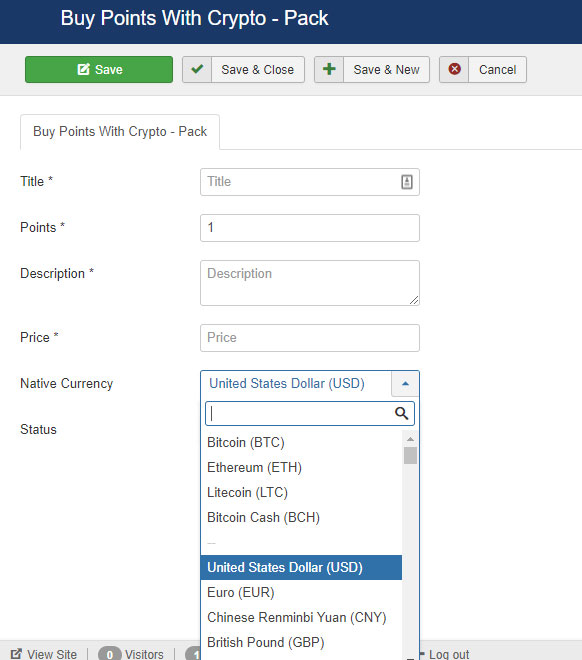Click the green Save button
The height and width of the screenshot is (660, 582).
click(99, 69)
